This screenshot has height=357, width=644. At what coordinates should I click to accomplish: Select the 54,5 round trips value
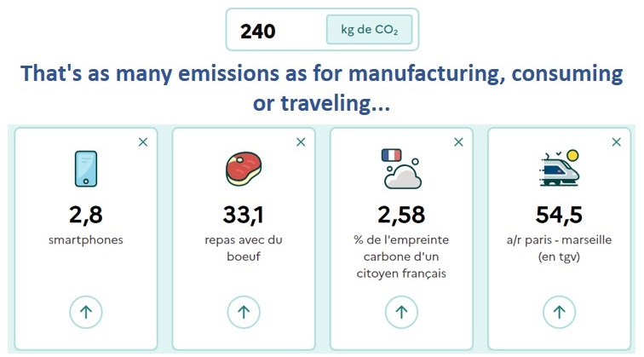tap(559, 215)
